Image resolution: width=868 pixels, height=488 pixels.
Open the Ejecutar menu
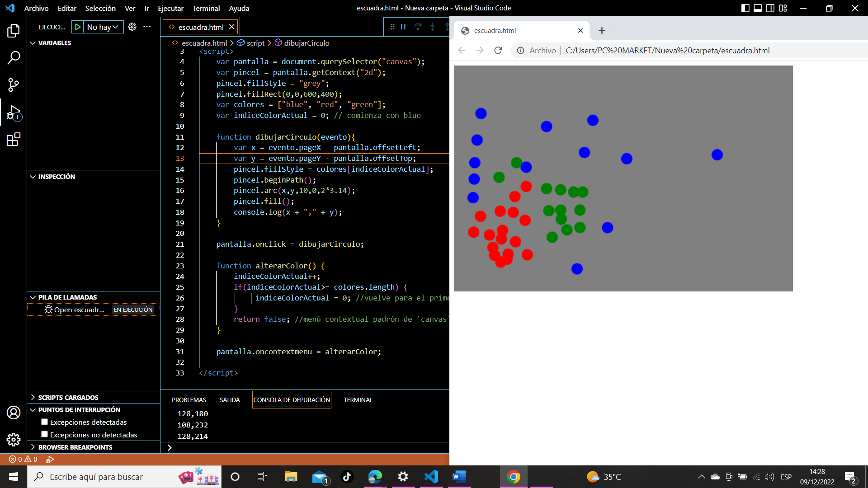tap(170, 8)
